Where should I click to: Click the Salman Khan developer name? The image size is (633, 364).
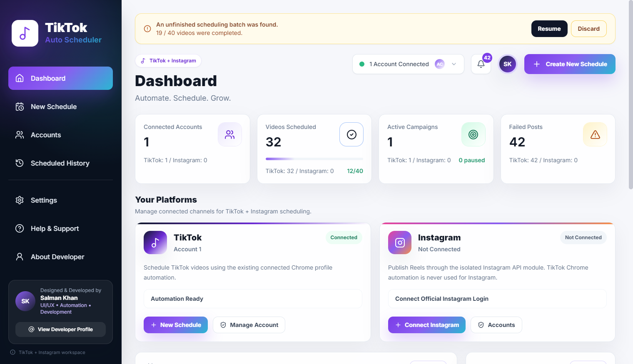[59, 298]
